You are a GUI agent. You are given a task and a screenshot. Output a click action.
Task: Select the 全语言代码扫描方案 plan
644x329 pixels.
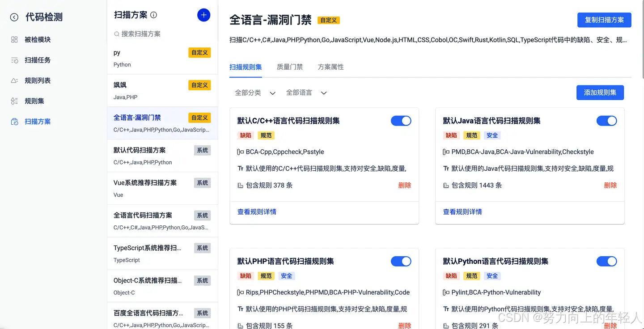(x=162, y=221)
